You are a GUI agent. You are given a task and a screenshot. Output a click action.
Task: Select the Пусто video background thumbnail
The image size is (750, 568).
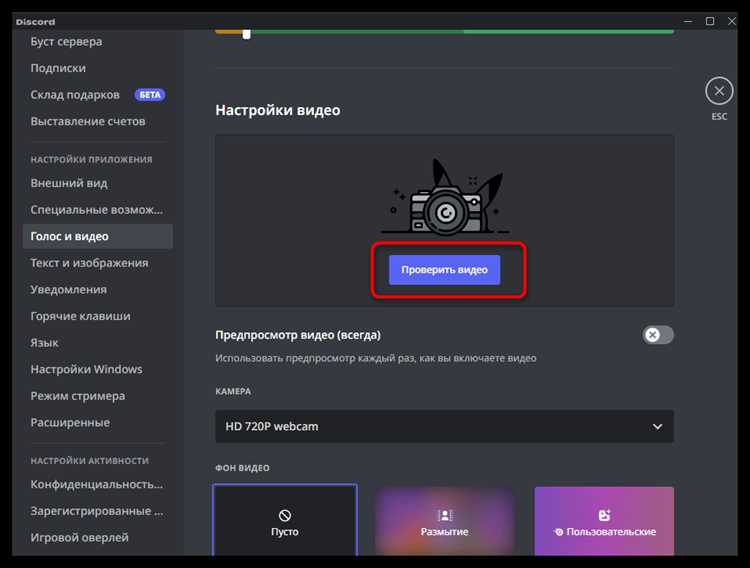(285, 520)
